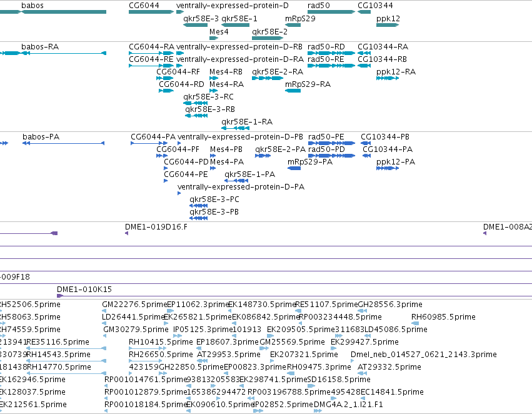Click the EK162946.5prime EST label

coord(33,380)
